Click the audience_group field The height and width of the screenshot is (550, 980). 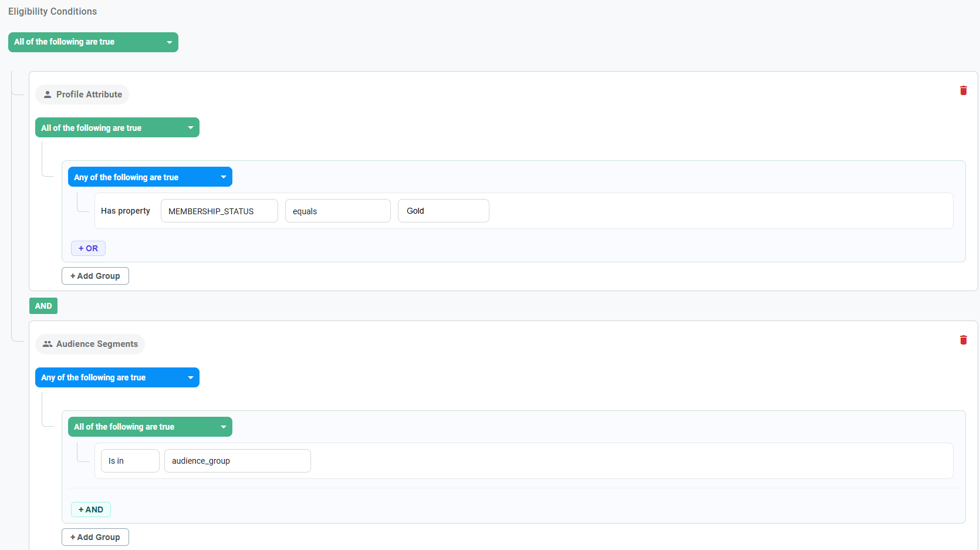238,461
